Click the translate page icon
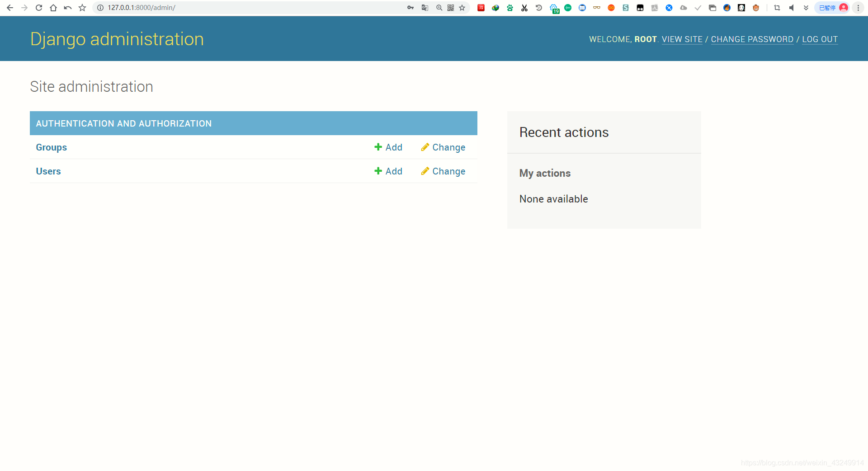Viewport: 868px width, 471px height. pos(425,8)
